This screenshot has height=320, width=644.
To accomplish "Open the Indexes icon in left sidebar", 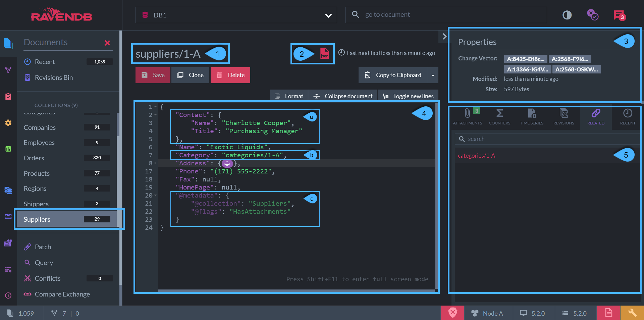I will click(x=8, y=70).
